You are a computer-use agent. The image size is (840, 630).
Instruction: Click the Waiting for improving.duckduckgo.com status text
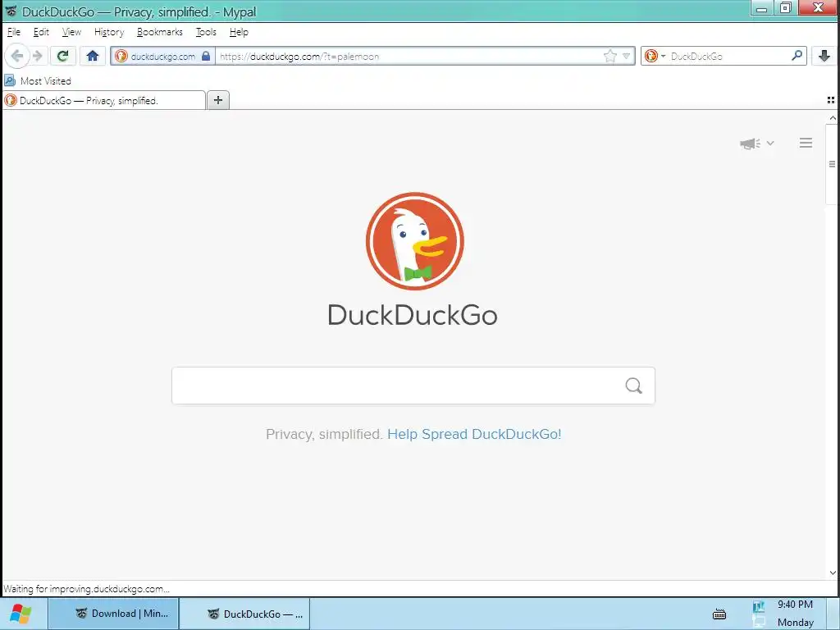(86, 589)
